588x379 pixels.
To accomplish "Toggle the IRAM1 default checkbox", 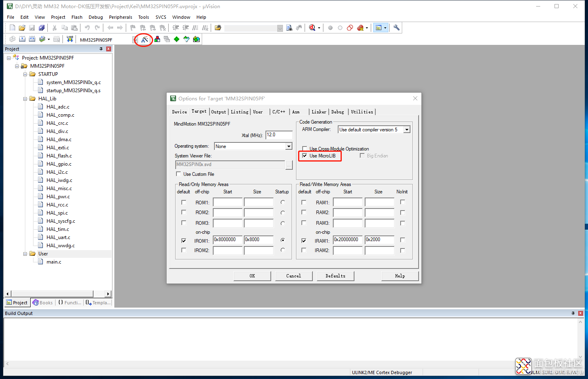I will coord(304,241).
